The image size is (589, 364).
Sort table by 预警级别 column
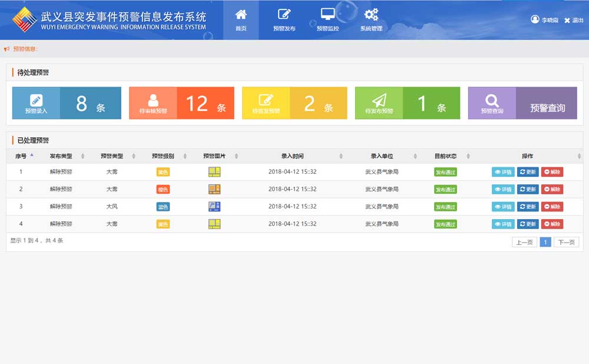pos(163,156)
